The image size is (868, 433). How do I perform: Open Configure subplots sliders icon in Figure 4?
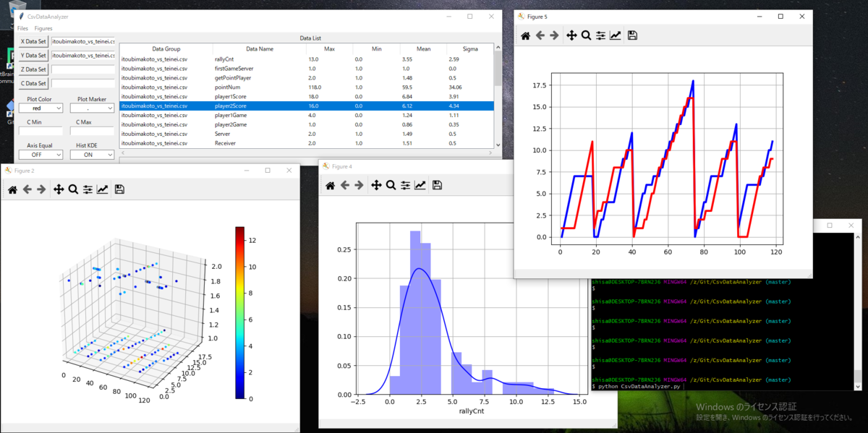coord(405,186)
